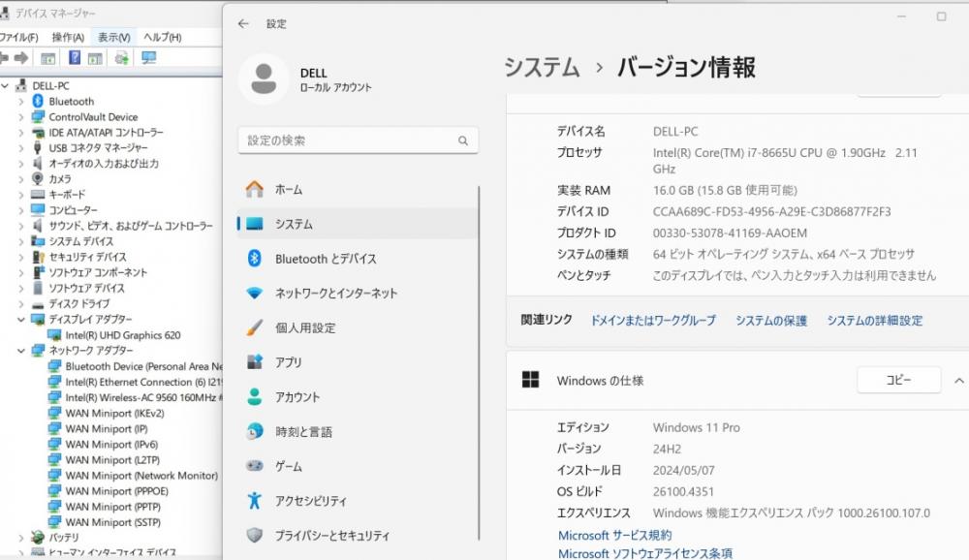
Task: Open the ファイル(F) menu in Device Manager
Action: point(18,37)
